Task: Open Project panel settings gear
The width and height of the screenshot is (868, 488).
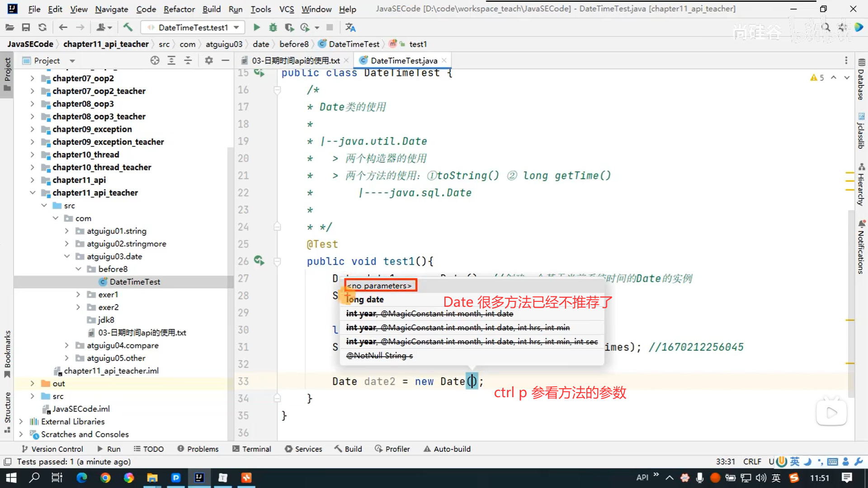Action: pos(208,61)
